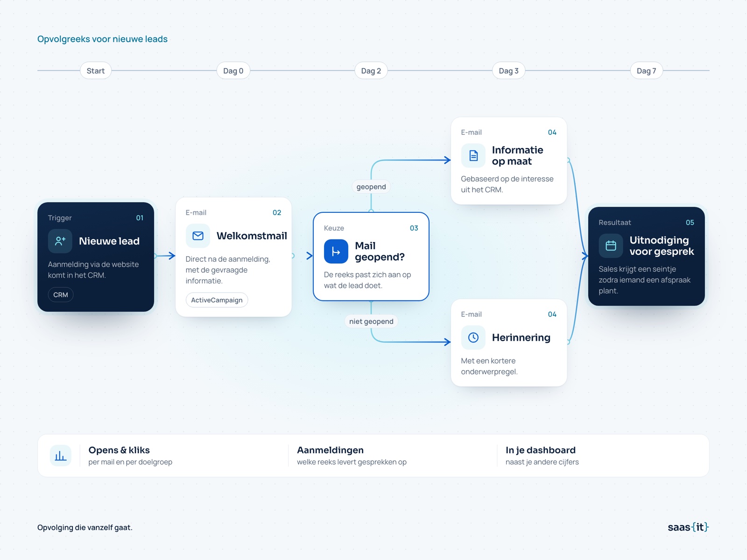
Task: Click the clock icon beside Herinnering
Action: [x=473, y=337]
